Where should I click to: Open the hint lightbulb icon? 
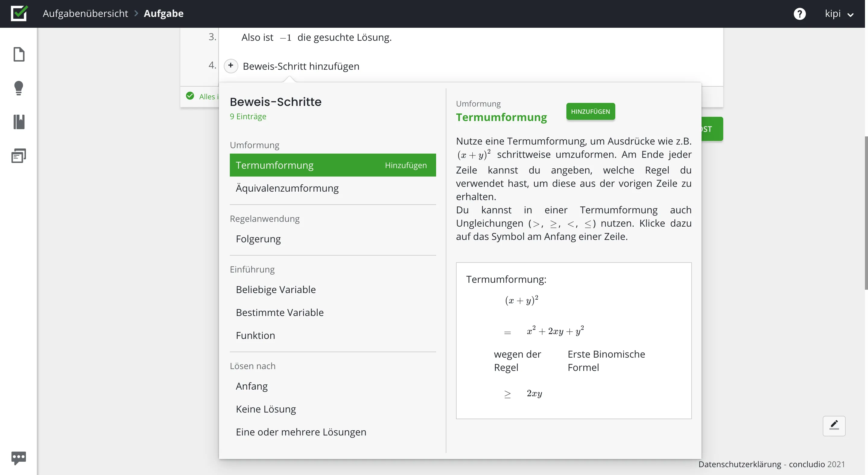pos(19,88)
